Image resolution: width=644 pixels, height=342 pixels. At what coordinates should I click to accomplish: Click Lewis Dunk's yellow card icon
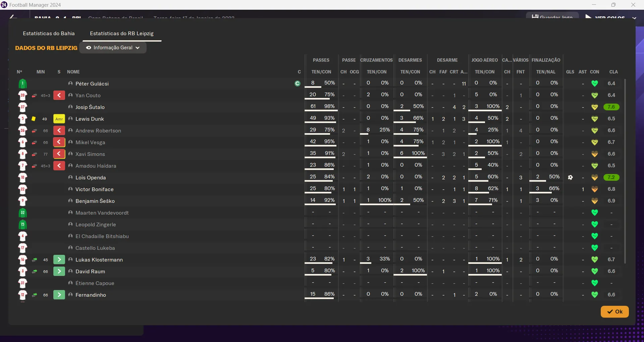34,119
